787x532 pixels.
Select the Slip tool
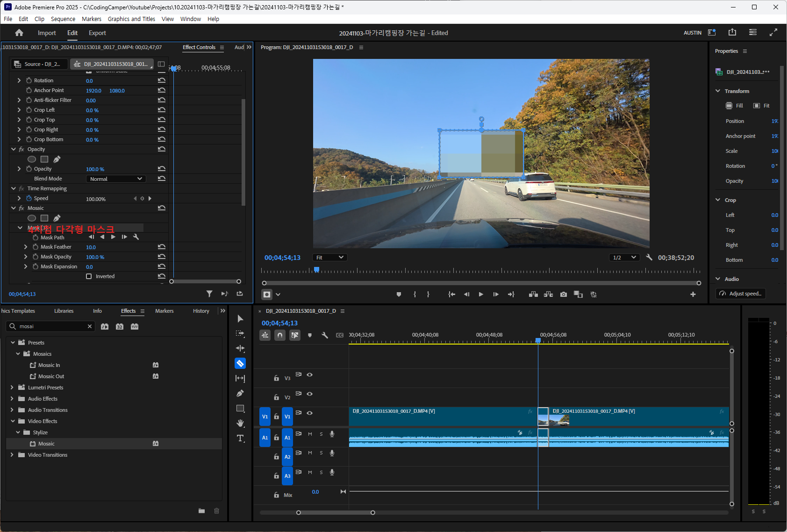click(x=240, y=378)
